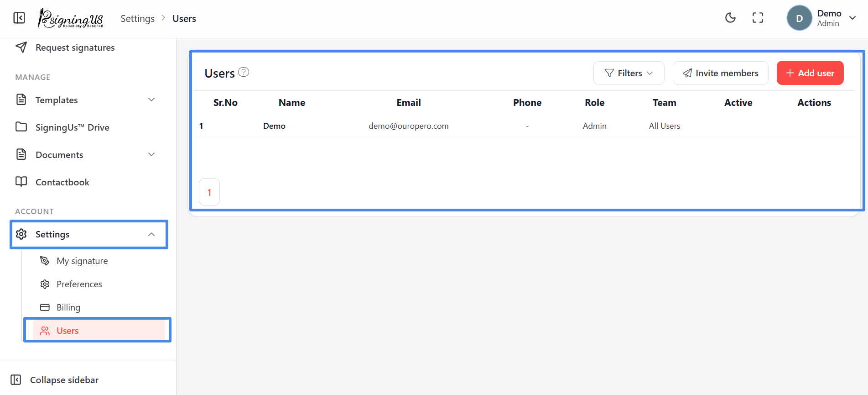
Task: Click the Add user button
Action: pos(810,73)
